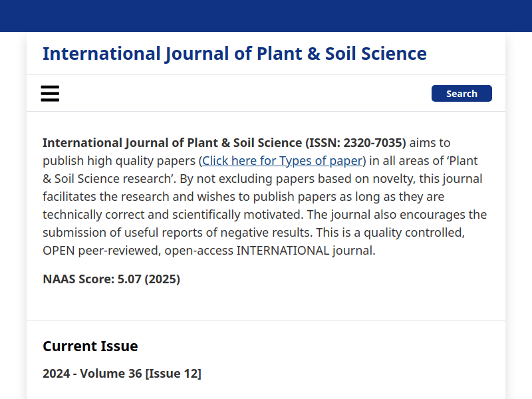The image size is (532, 399).
Task: Click the dark blue top banner
Action: [266, 16]
